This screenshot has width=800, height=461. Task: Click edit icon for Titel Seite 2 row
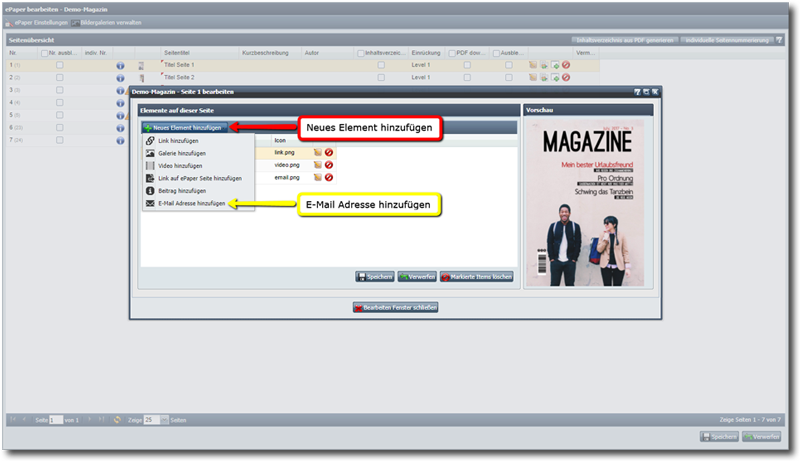pos(533,78)
